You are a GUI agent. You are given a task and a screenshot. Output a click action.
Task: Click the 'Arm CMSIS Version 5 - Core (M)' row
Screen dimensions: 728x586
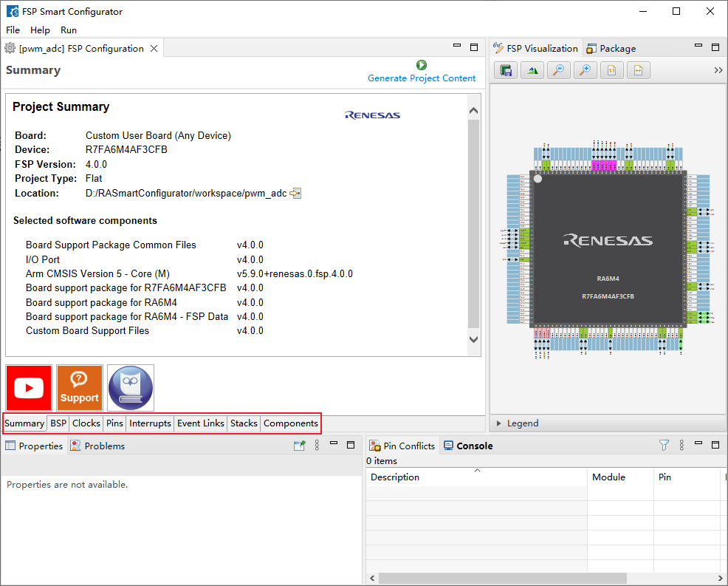(189, 274)
